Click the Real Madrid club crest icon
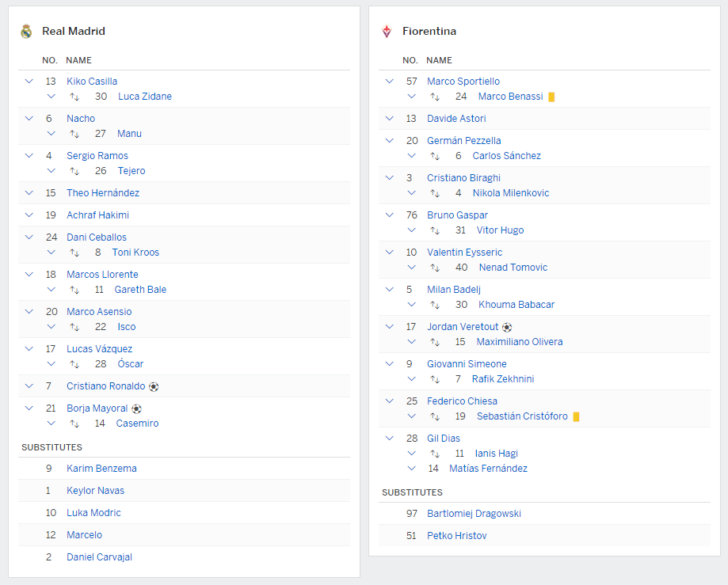 (x=27, y=32)
